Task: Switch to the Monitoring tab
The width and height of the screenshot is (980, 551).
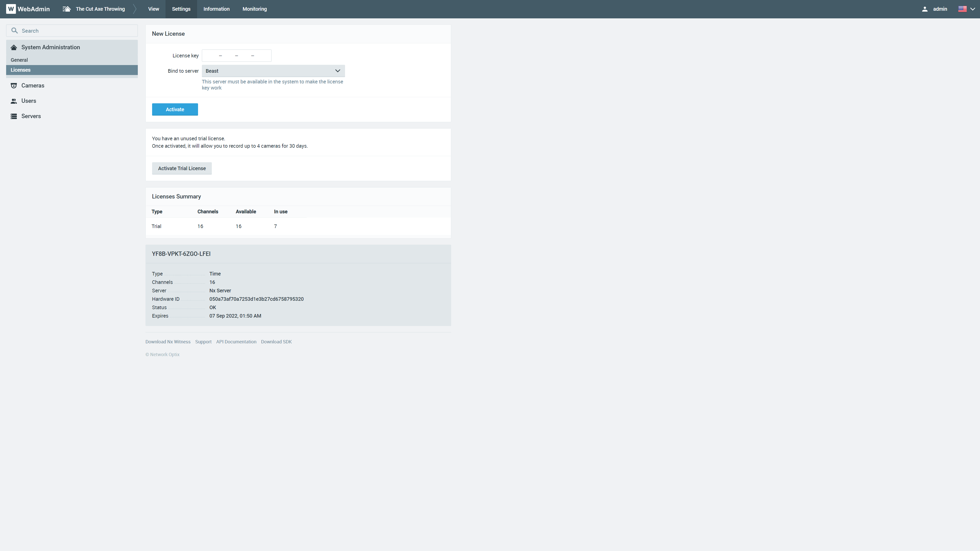Action: 254,9
